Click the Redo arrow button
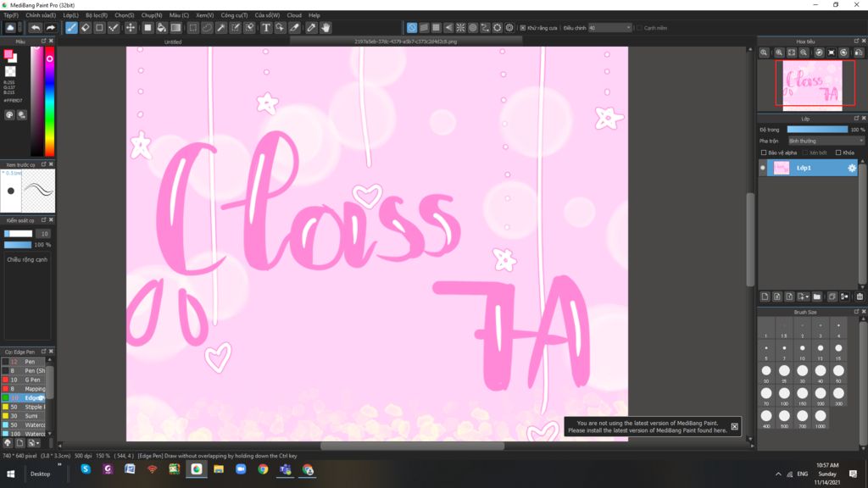 pyautogui.click(x=50, y=28)
